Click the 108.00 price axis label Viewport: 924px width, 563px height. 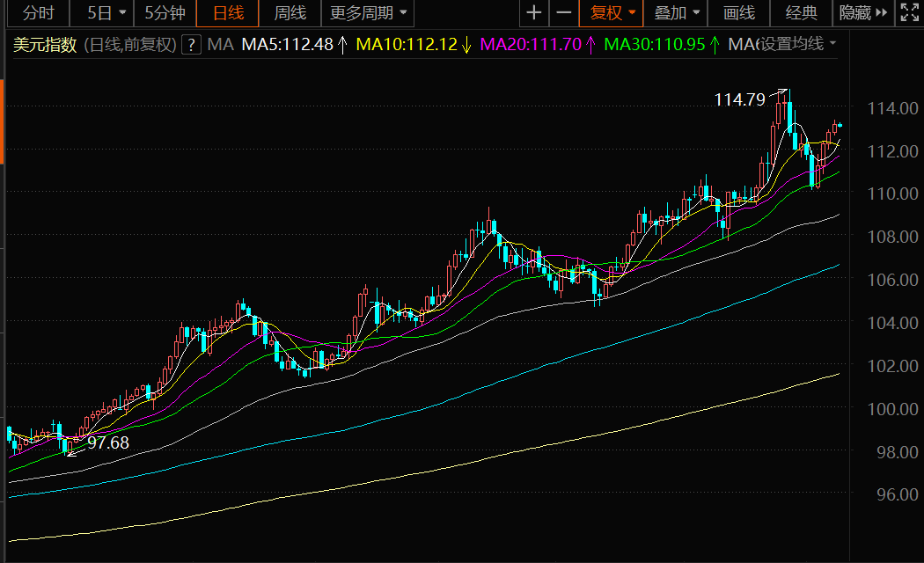[892, 237]
